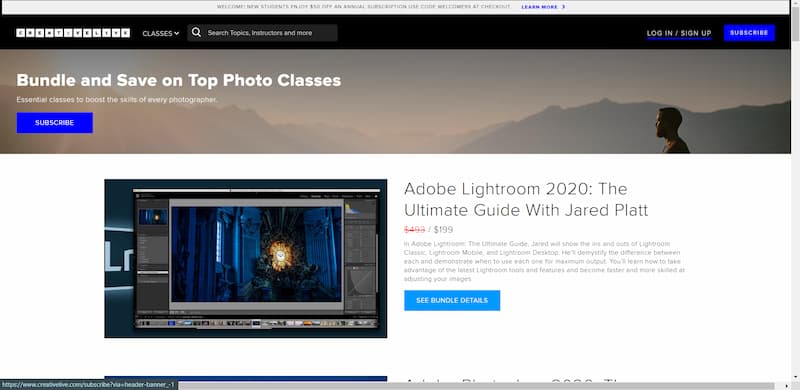The height and width of the screenshot is (390, 800).
Task: Click the 'Bundle and Save on Top Photo Classes' heading
Action: click(179, 80)
